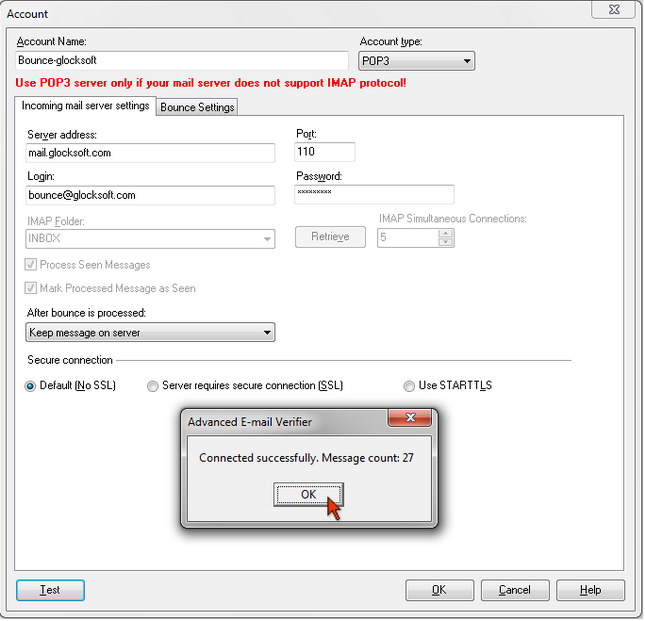
Task: Click into the Account Name field
Action: [182, 61]
